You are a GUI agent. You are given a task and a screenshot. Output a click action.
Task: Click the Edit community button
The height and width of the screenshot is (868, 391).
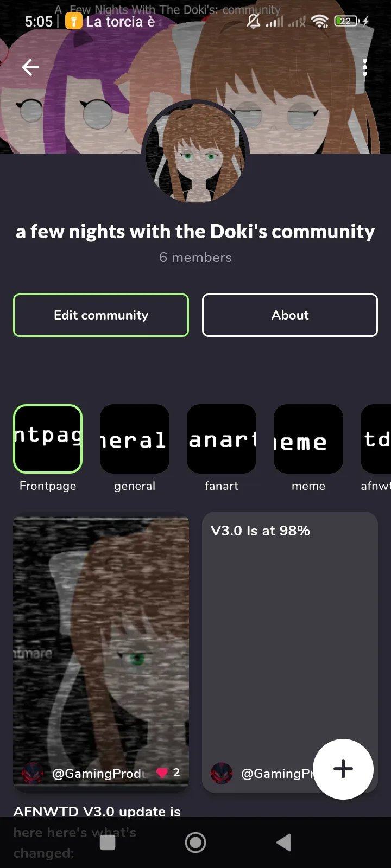[x=101, y=315]
